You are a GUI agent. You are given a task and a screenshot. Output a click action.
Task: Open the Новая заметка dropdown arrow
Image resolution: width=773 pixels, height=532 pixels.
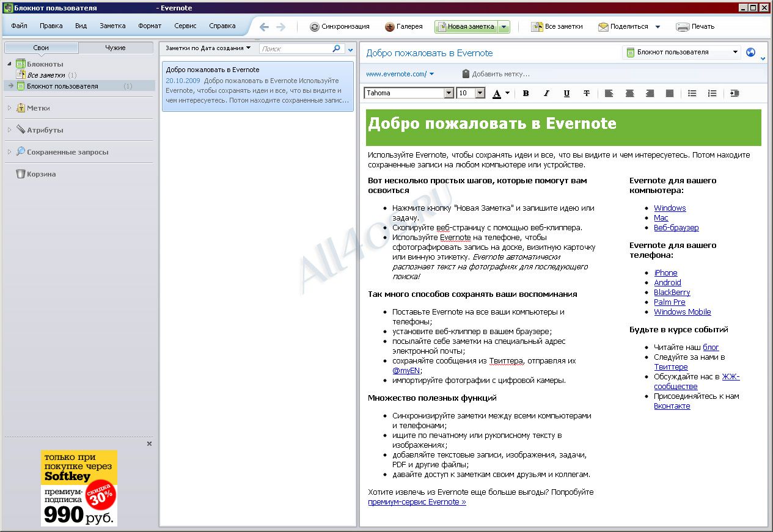pyautogui.click(x=504, y=27)
